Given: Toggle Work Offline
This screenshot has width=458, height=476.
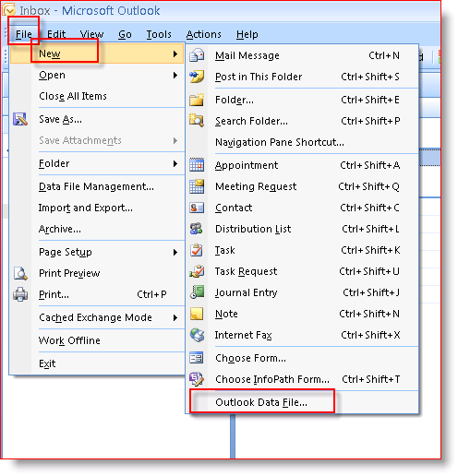Looking at the screenshot, I should pos(97,340).
